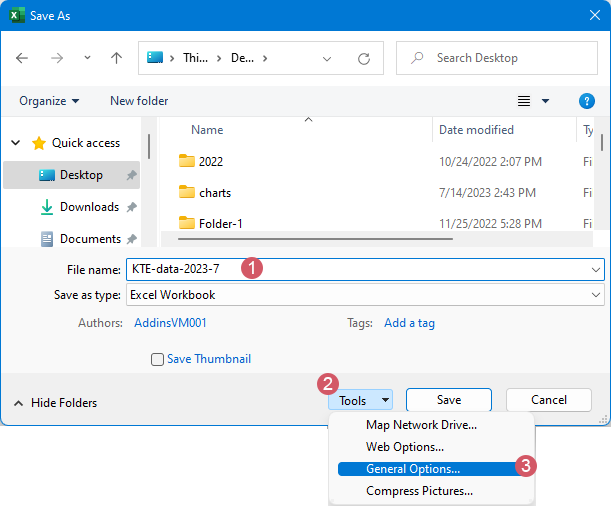Select the Downloads quick access item
Viewport: 611px width, 506px height.
tap(89, 207)
